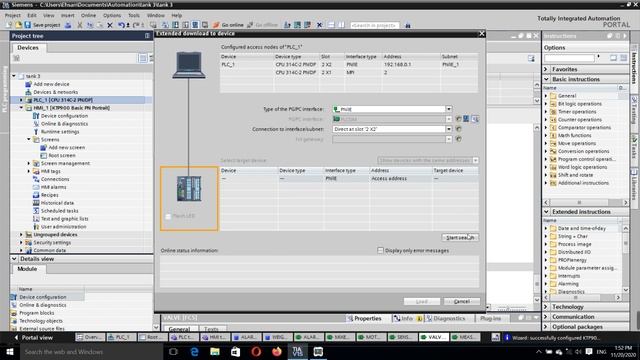Open the Online menu

click(88, 15)
